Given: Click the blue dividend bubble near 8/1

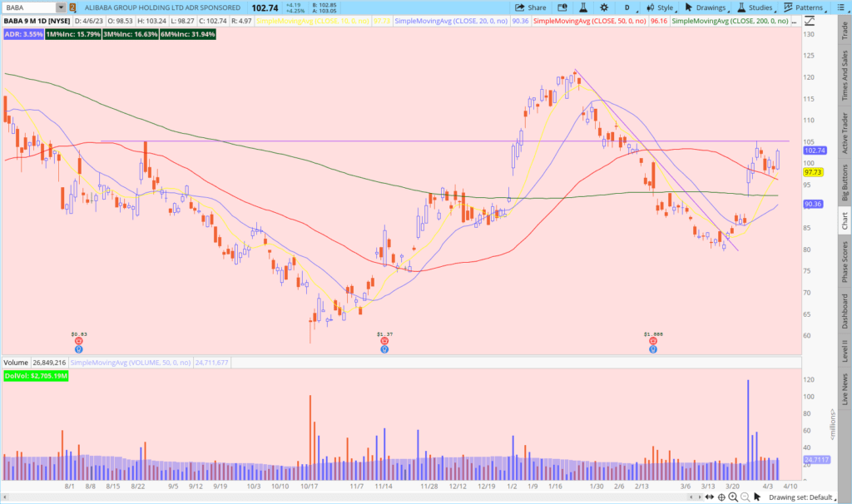Looking at the screenshot, I should point(79,349).
